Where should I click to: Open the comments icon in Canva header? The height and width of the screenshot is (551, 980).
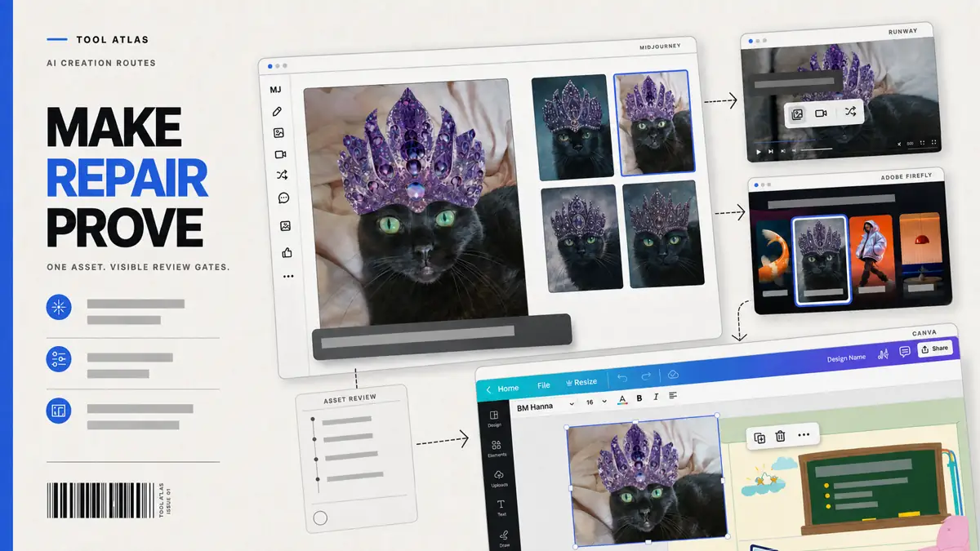point(905,352)
